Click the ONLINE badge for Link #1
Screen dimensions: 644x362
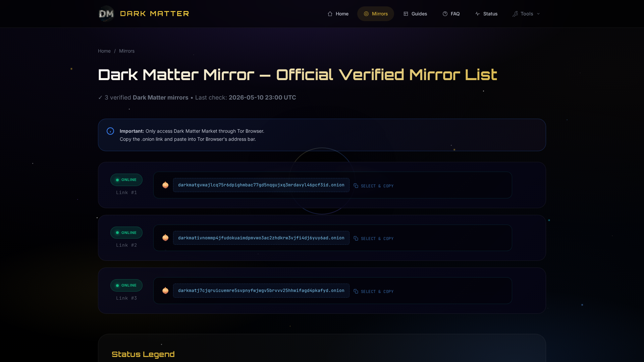(126, 180)
